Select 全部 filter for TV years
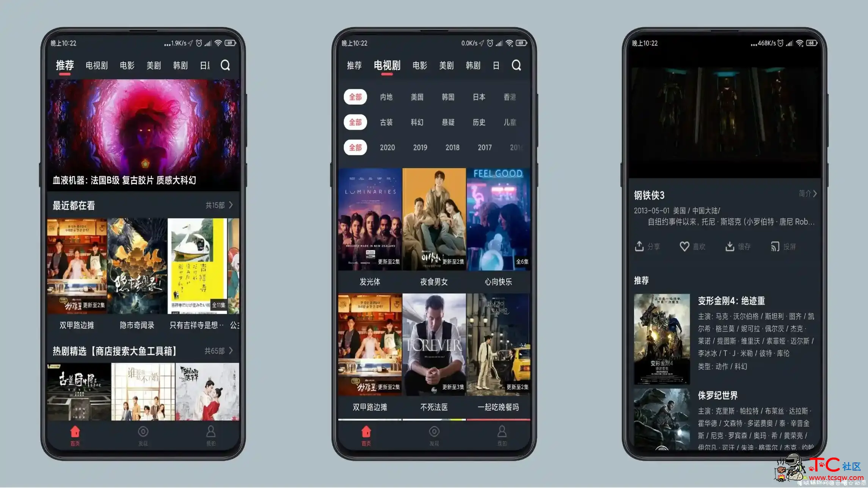The height and width of the screenshot is (488, 868). (x=355, y=147)
